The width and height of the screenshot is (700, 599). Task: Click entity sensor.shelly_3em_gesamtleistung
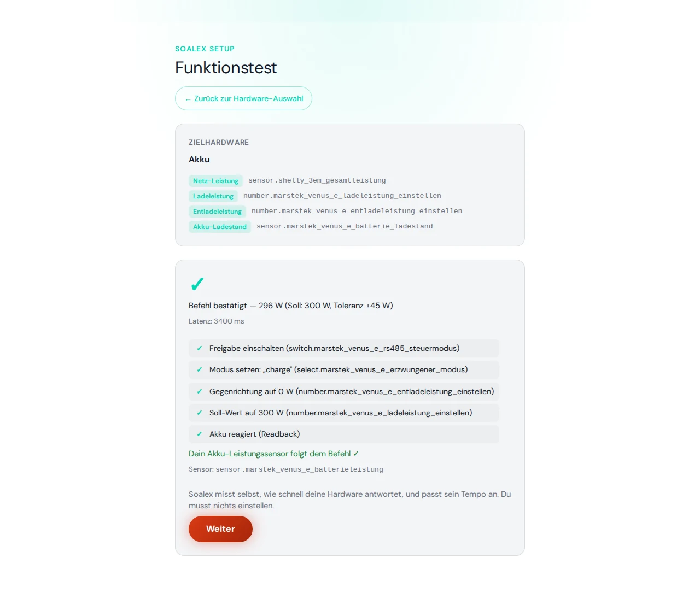tap(317, 180)
